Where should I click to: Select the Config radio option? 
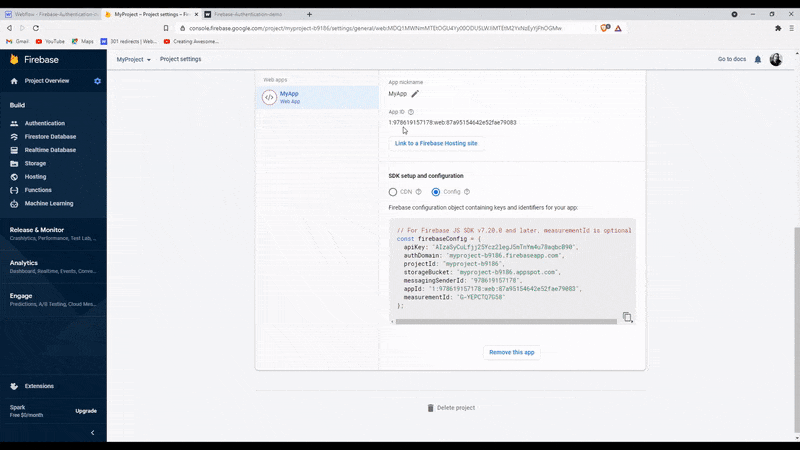tap(436, 192)
